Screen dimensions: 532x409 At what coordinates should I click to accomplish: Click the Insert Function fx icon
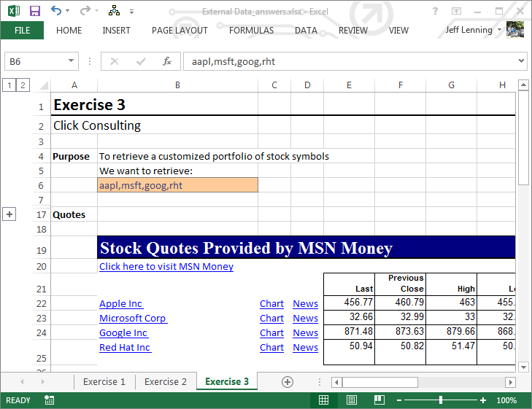point(166,61)
